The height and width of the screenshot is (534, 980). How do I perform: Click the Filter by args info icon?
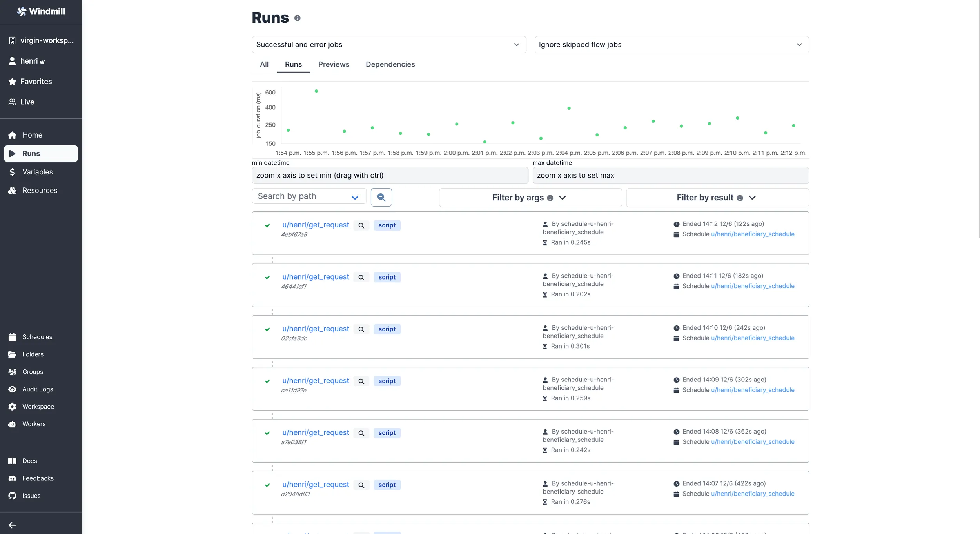coord(550,198)
